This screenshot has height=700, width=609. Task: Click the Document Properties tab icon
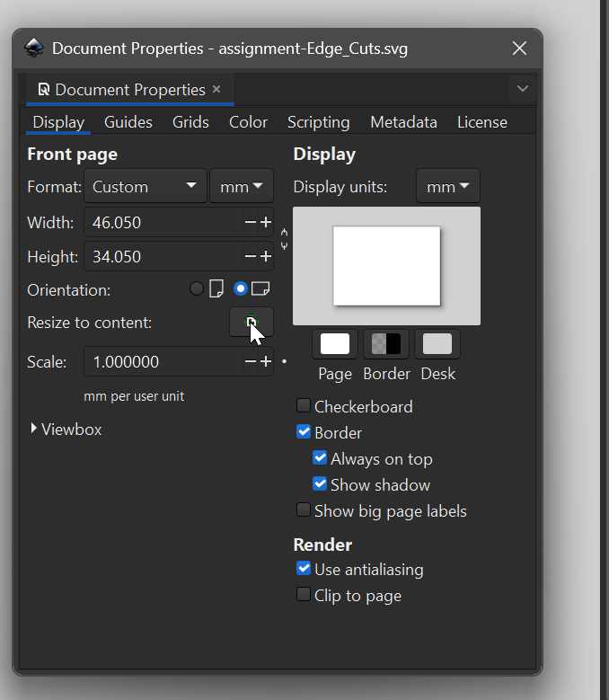(43, 89)
